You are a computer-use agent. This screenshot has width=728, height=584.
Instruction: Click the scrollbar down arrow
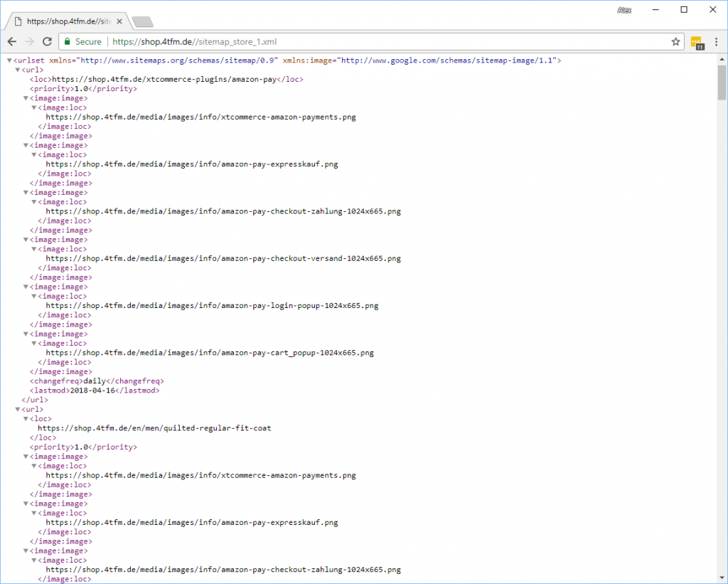722,578
